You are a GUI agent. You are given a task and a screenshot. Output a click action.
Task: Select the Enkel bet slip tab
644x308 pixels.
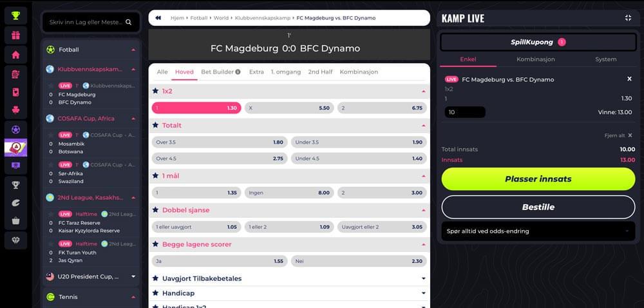coord(468,59)
